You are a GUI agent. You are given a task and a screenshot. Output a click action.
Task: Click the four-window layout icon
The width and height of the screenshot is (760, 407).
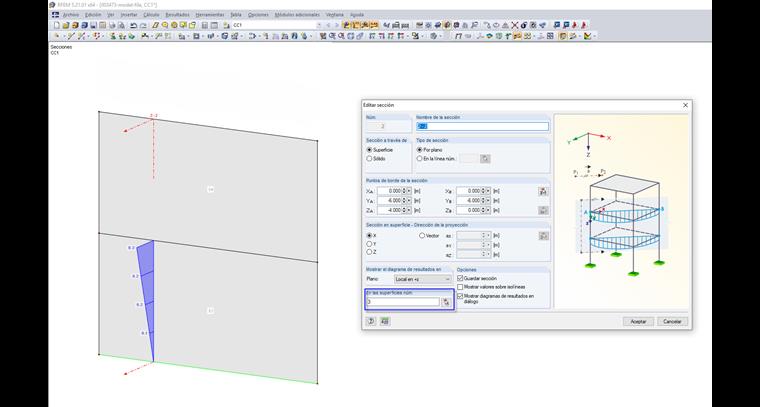(x=550, y=36)
